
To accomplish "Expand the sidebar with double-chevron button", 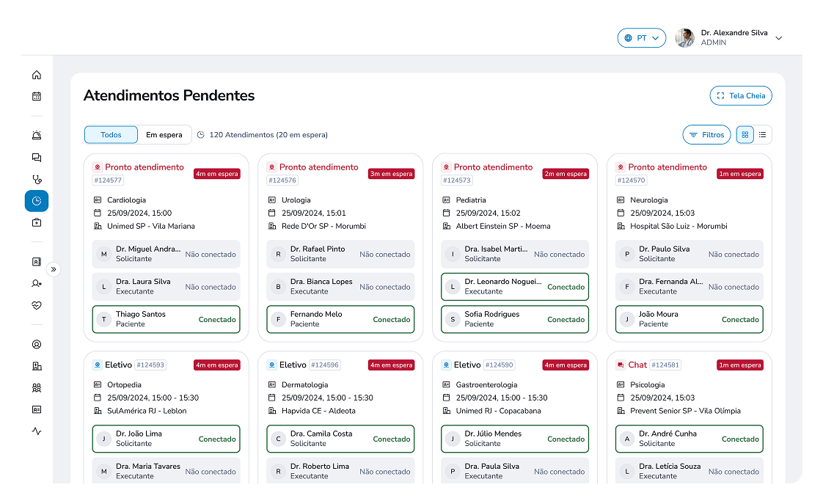I will pyautogui.click(x=54, y=269).
